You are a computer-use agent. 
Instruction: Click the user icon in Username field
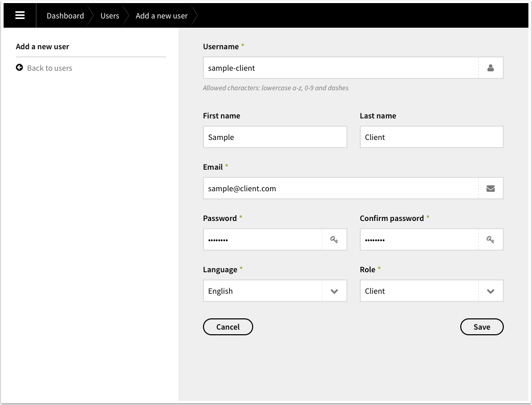pos(490,68)
